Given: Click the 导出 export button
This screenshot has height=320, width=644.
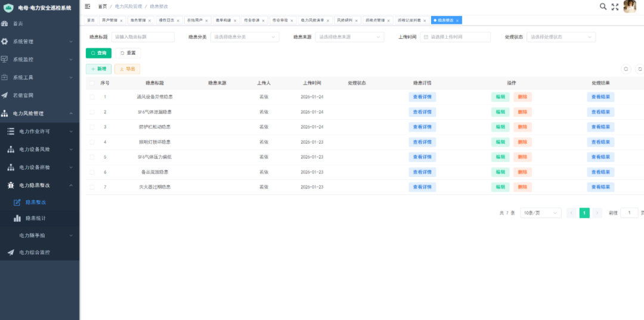Looking at the screenshot, I should [x=128, y=69].
